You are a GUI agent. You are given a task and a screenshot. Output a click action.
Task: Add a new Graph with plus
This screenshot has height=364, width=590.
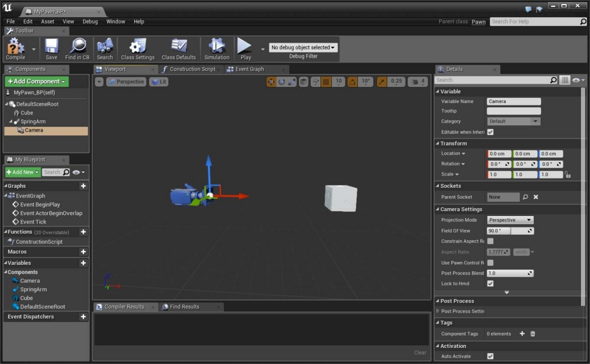(83, 186)
